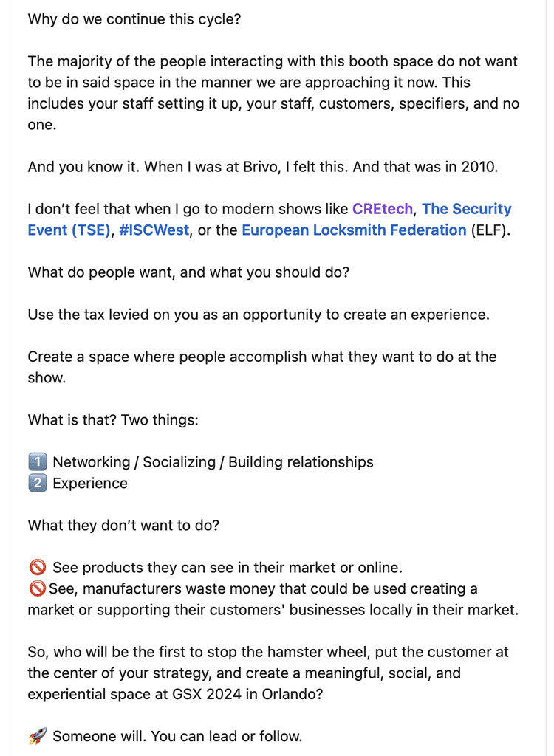This screenshot has height=756, width=554.
Task: Click 'Why do we continue this cycle?' text
Action: click(134, 19)
